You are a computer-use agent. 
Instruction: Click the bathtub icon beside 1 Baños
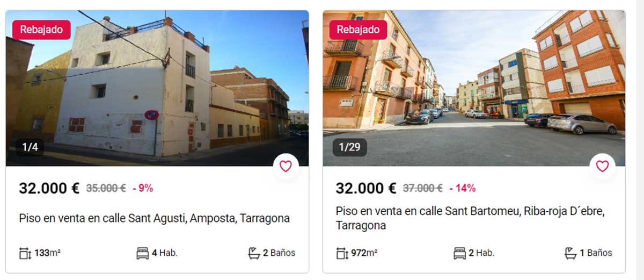(571, 253)
